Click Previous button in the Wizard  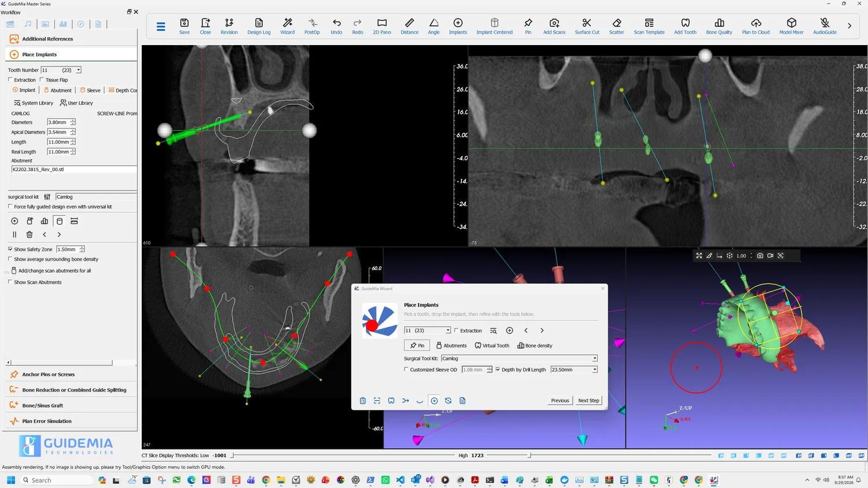click(560, 401)
